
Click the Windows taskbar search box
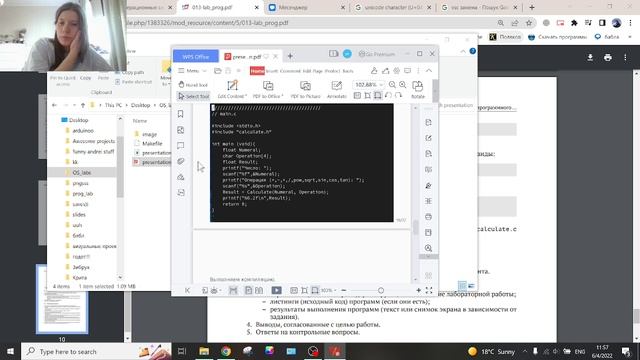[x=96, y=351]
